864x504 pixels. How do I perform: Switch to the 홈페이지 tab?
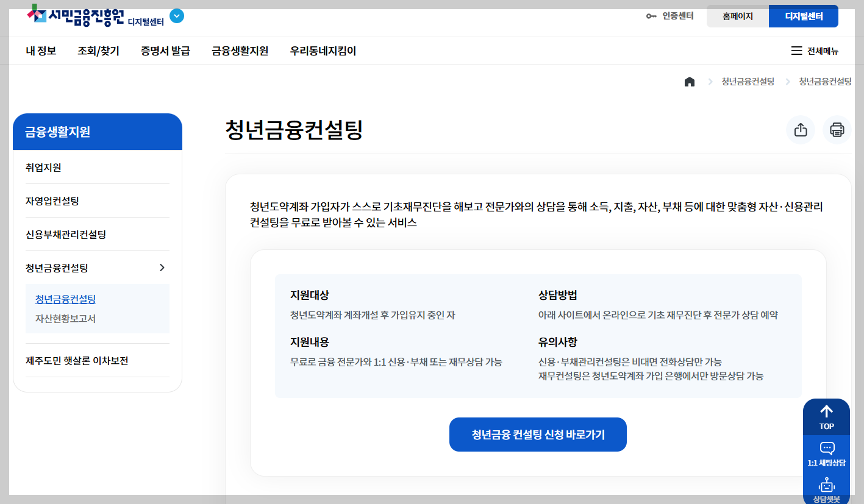(737, 16)
